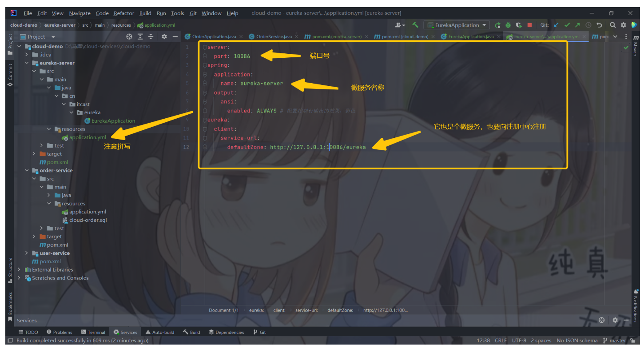Click No JSON schema status widget
This screenshot has width=644, height=349.
[577, 341]
